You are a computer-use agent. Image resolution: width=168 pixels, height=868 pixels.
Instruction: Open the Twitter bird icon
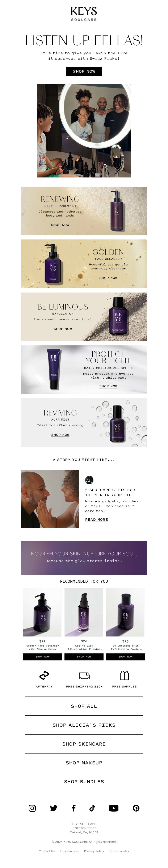53,808
